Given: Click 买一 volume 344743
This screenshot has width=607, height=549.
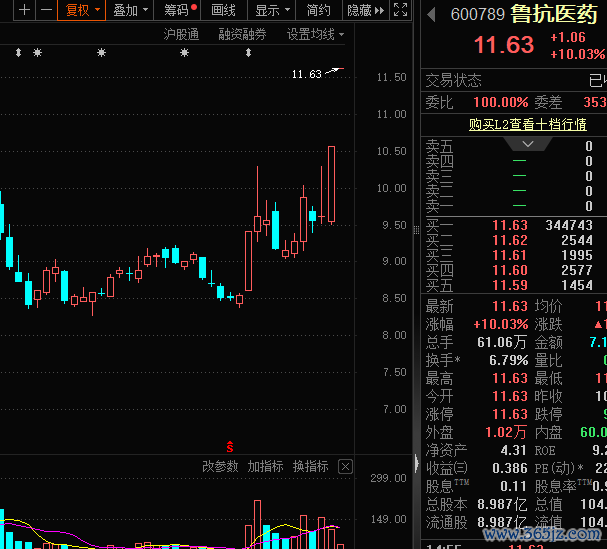Looking at the screenshot, I should (569, 225).
